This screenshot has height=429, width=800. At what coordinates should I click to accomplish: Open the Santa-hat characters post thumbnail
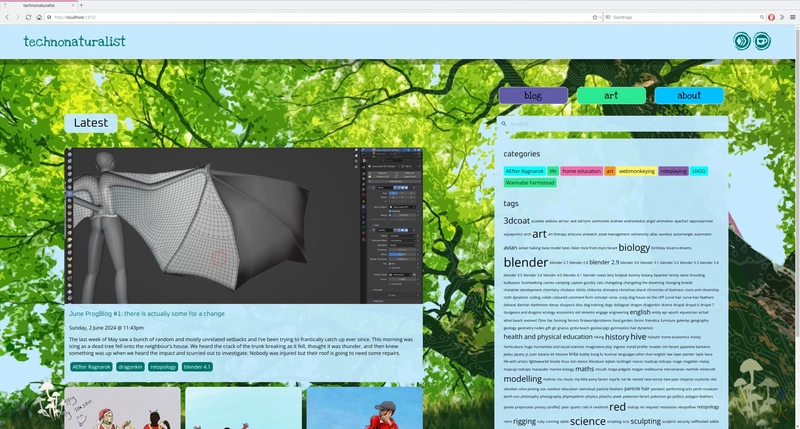click(x=122, y=408)
